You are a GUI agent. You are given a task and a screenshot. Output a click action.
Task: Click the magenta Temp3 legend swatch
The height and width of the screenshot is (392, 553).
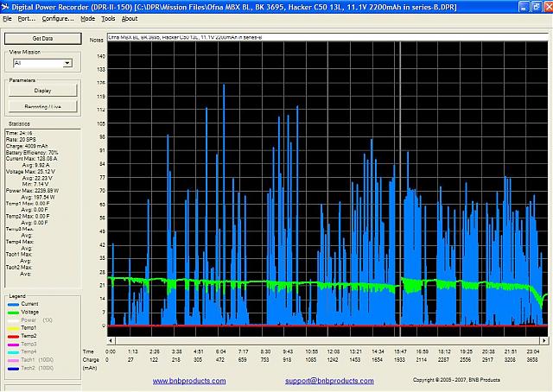tap(12, 344)
